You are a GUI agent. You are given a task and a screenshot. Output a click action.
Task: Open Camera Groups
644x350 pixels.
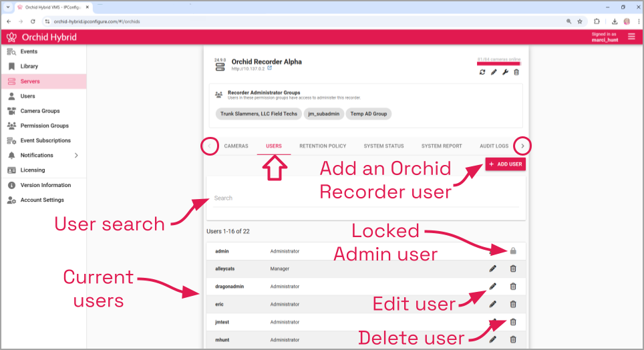[x=40, y=111]
